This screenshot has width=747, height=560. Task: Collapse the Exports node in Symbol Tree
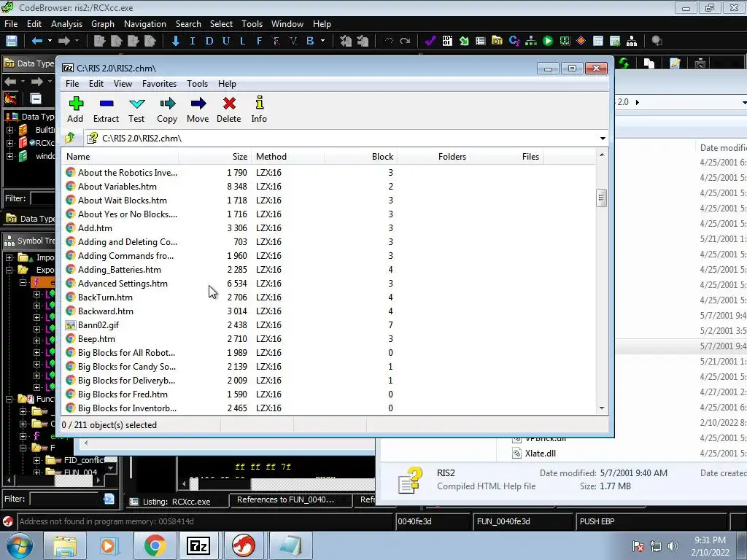click(9, 270)
